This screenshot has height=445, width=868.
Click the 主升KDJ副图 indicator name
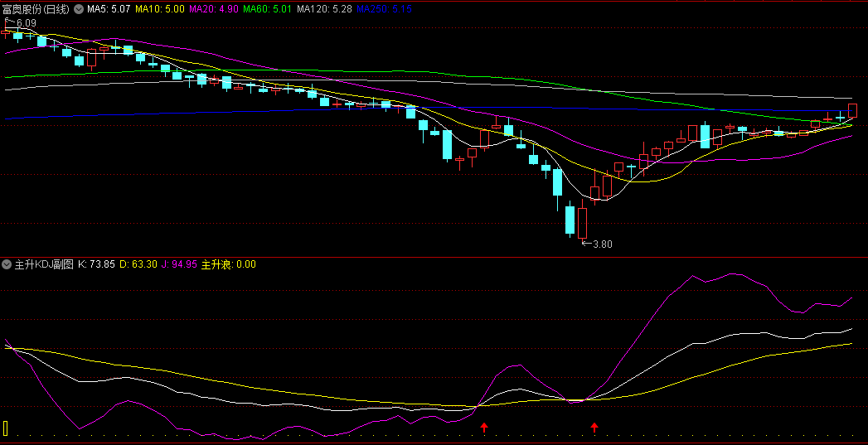[44, 264]
